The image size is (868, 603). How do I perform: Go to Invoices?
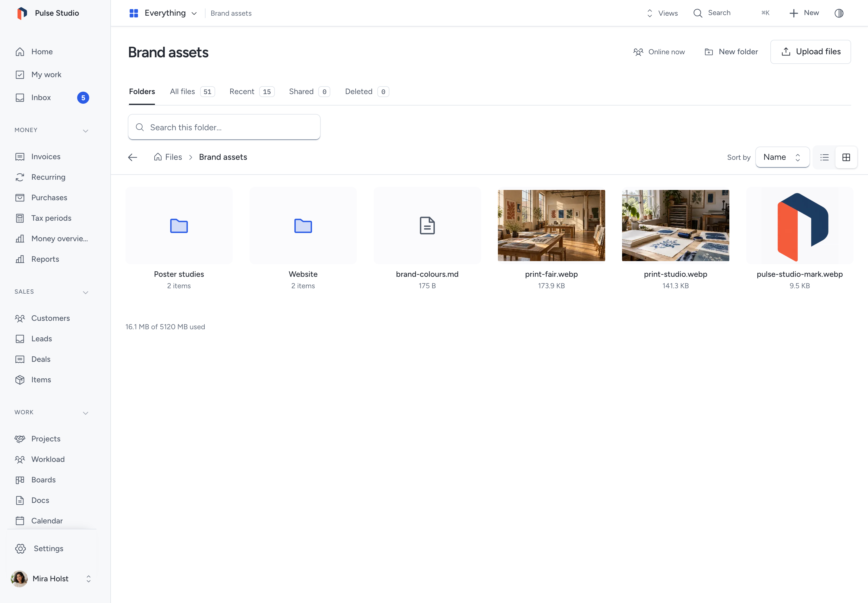click(52, 156)
